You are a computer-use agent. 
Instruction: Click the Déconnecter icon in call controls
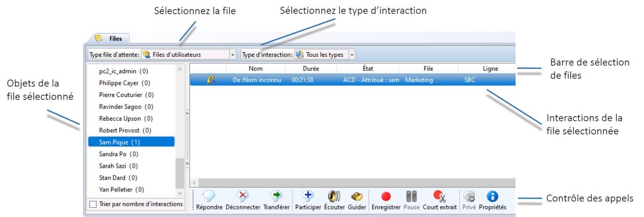[x=243, y=197]
